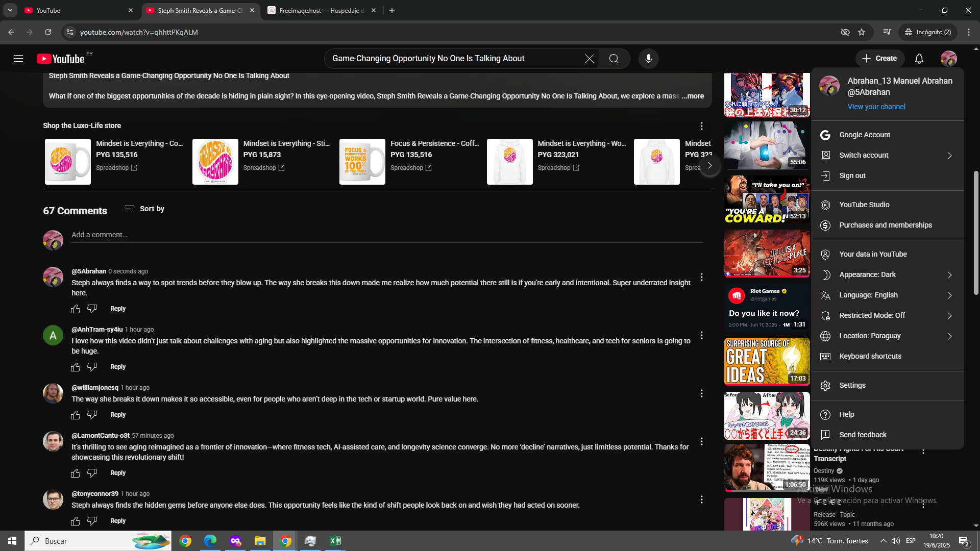Open the "YOU'RE A COWARD!" video thumbnail
Viewport: 980px width, 551px height.
tap(767, 199)
